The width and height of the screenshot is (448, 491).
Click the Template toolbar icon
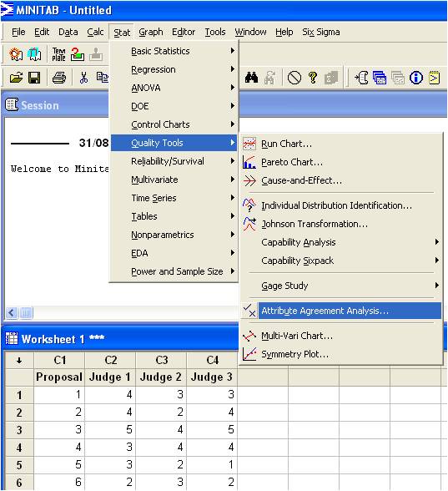[58, 54]
